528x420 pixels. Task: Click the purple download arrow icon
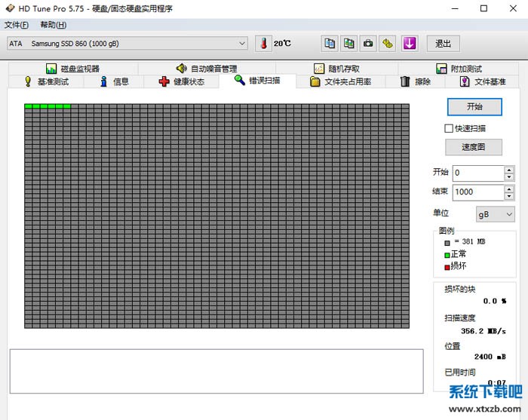click(x=409, y=44)
